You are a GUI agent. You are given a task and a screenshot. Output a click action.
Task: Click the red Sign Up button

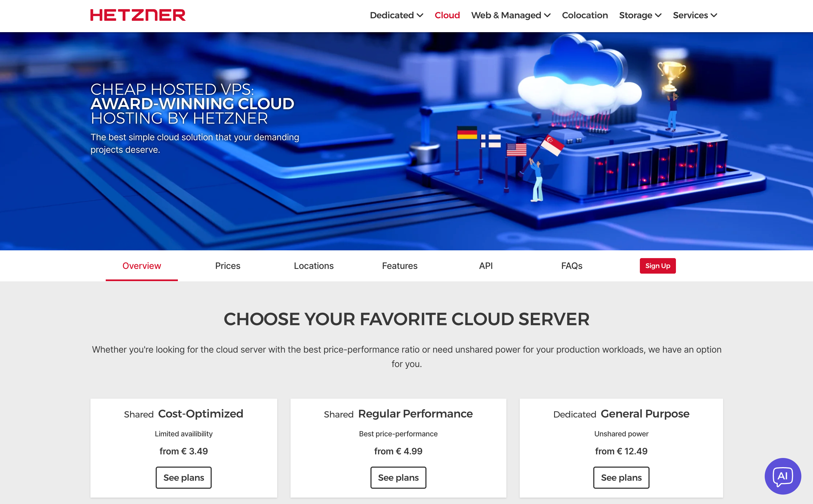[658, 266]
